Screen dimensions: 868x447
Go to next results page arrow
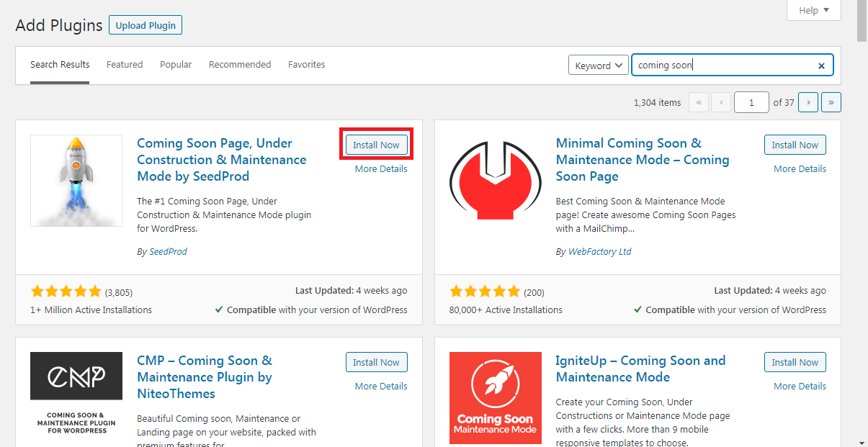click(x=808, y=102)
